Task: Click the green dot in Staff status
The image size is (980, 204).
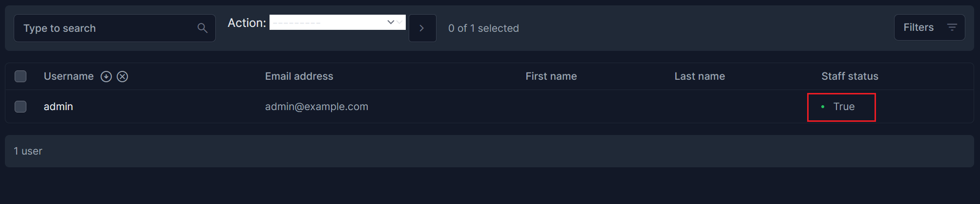Action: coord(823,107)
